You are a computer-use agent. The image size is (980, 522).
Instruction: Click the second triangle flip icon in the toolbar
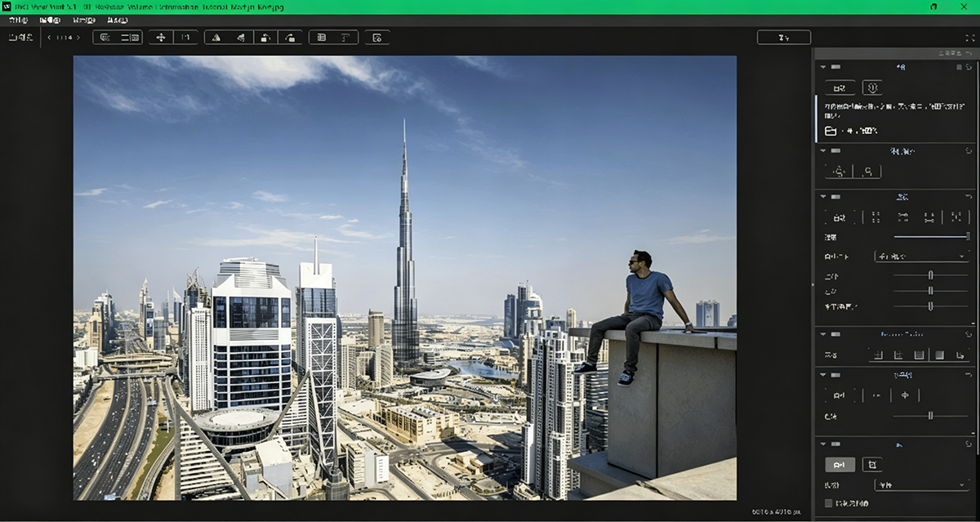coord(241,38)
